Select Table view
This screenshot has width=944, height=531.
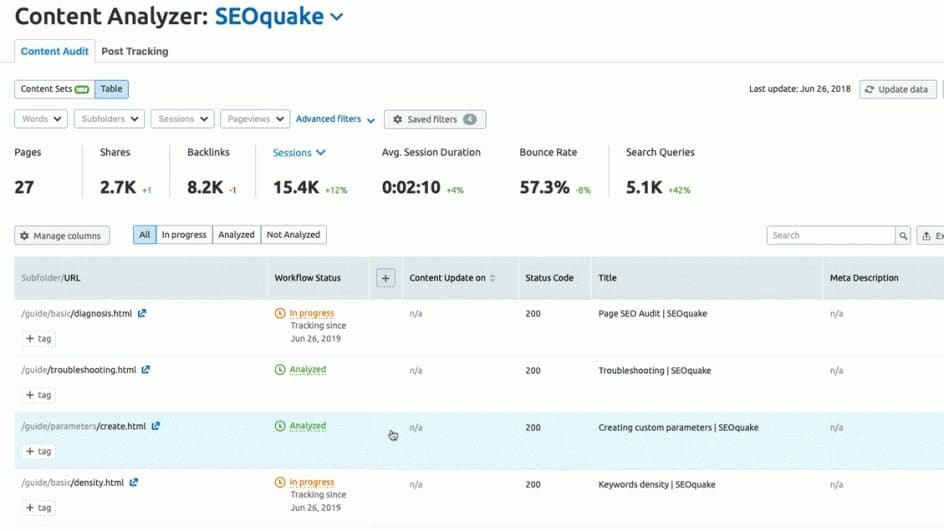pos(111,89)
